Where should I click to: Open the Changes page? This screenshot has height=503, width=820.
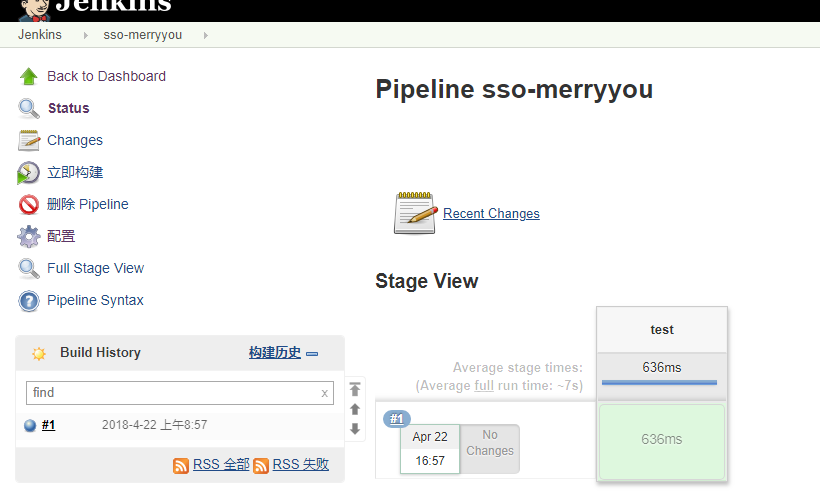pyautogui.click(x=75, y=141)
